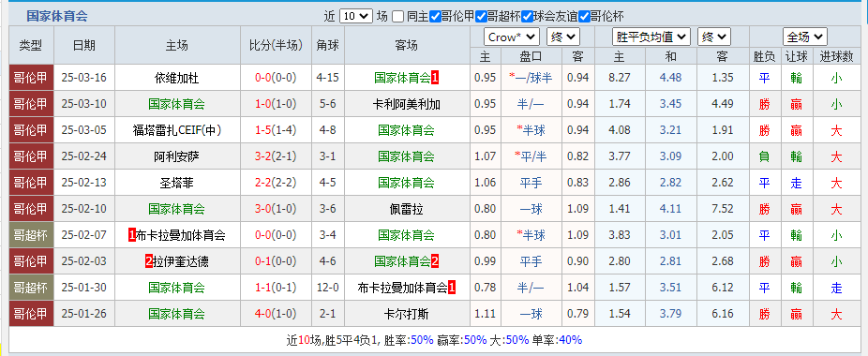
Task: Click 走 handicap result in 圣塔菲 row
Action: pos(797,183)
